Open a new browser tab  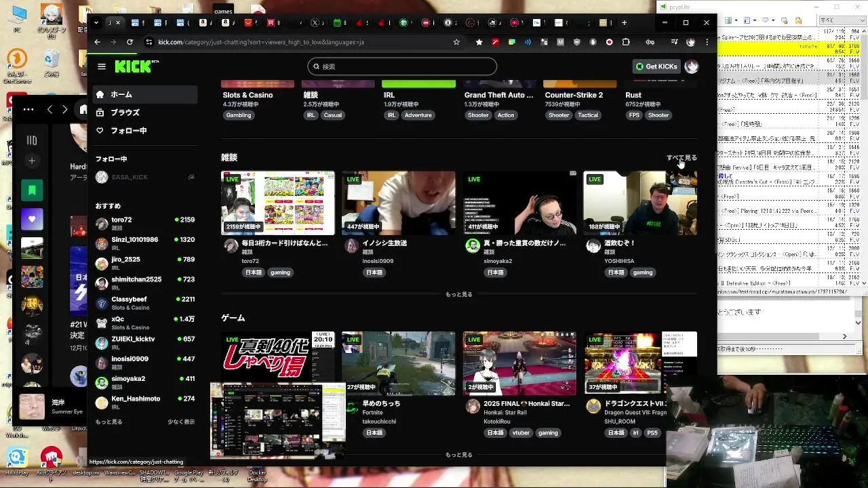[624, 22]
